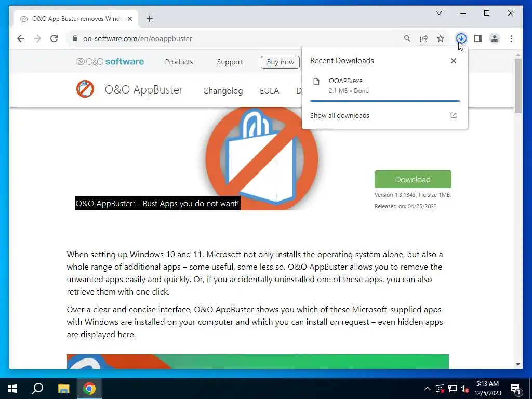Open the Support menu

pyautogui.click(x=230, y=62)
